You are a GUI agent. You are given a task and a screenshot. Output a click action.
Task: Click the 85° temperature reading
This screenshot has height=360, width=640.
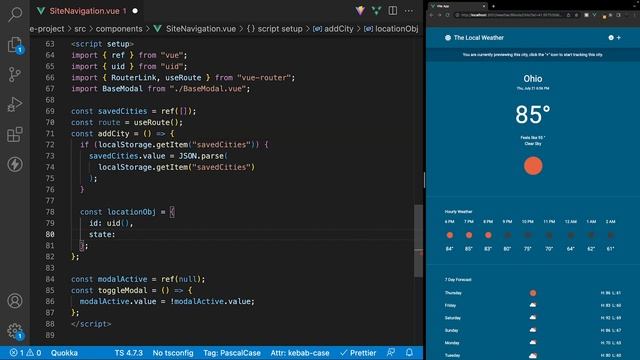click(x=533, y=114)
